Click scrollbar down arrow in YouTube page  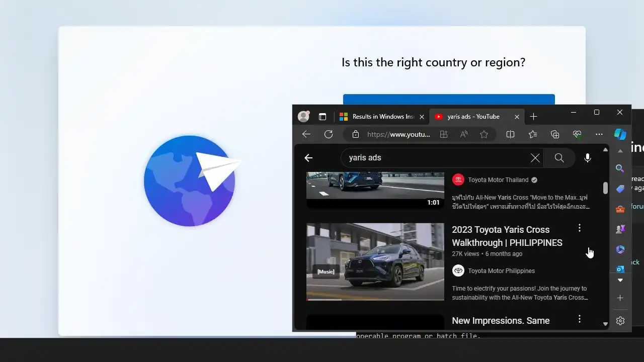pyautogui.click(x=605, y=324)
